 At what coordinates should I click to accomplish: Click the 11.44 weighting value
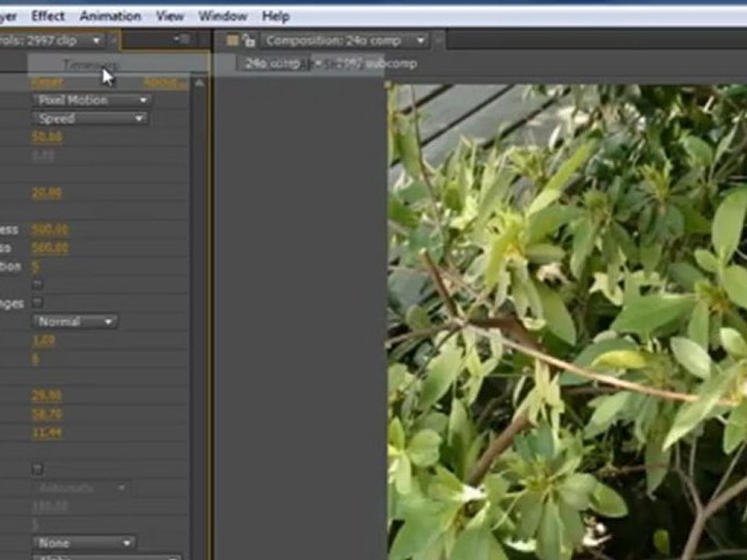(x=47, y=432)
